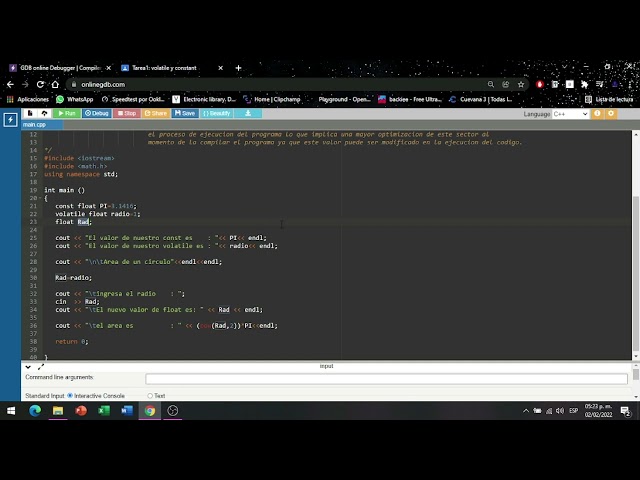The image size is (640, 480).
Task: Format code with Beautify button
Action: point(217,113)
